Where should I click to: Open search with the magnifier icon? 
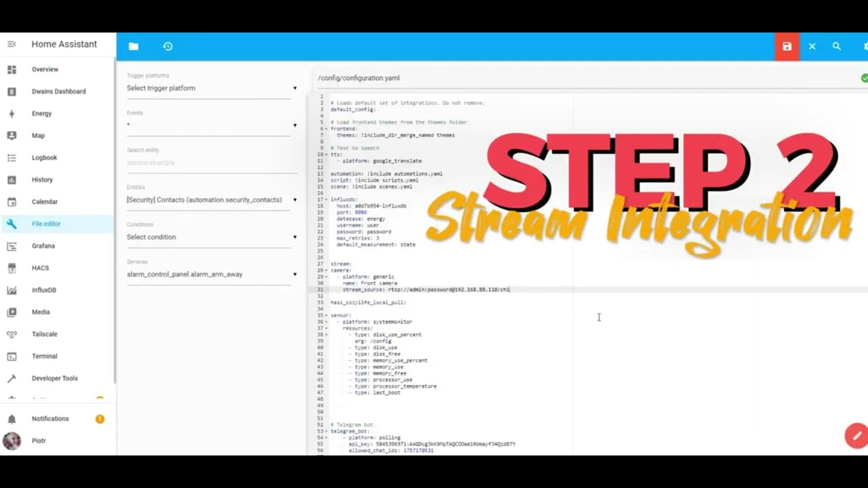coord(837,46)
